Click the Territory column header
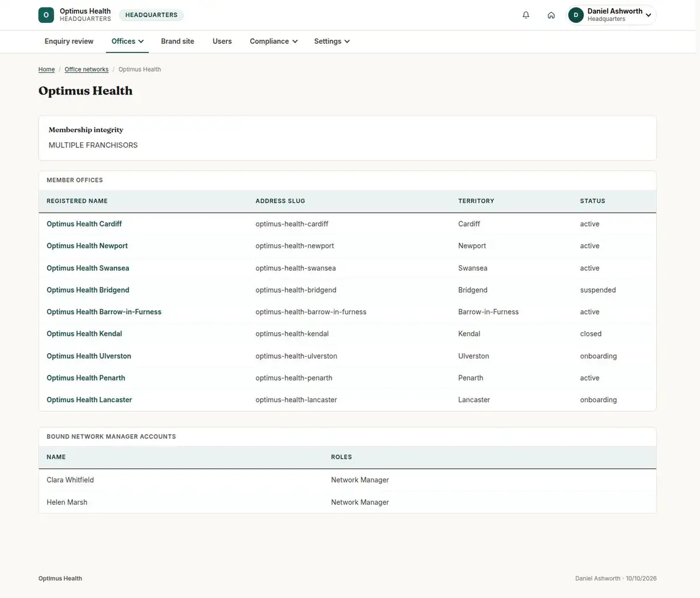Viewport: 700px width, 598px height. tap(476, 201)
